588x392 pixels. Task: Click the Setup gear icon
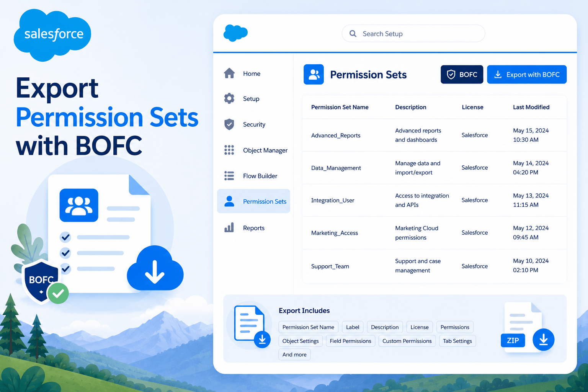coord(229,98)
